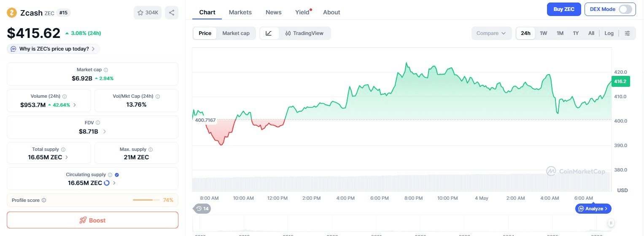Select the line chart type icon
Viewport: 644px width, 236px height.
coord(269,33)
